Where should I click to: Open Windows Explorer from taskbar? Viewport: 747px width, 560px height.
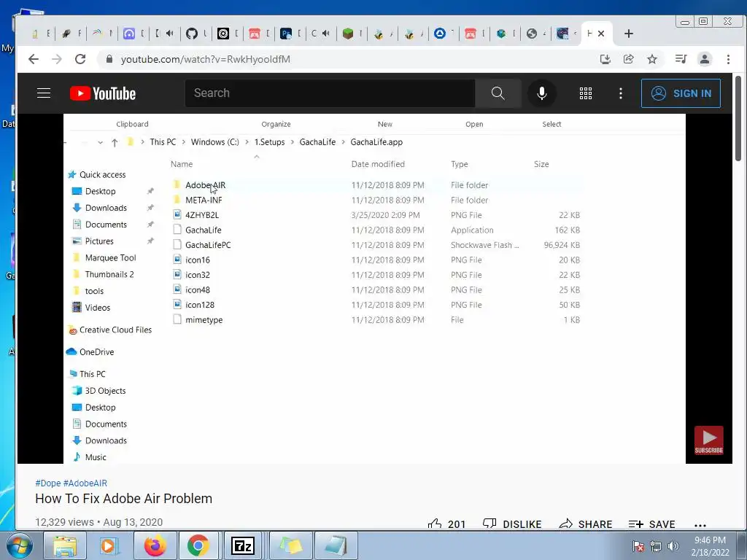pyautogui.click(x=64, y=545)
